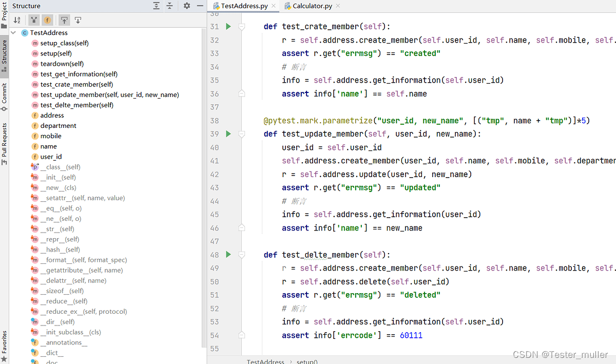Hide the Structure panel
Viewport: 616px width, 364px height.
coord(199,6)
